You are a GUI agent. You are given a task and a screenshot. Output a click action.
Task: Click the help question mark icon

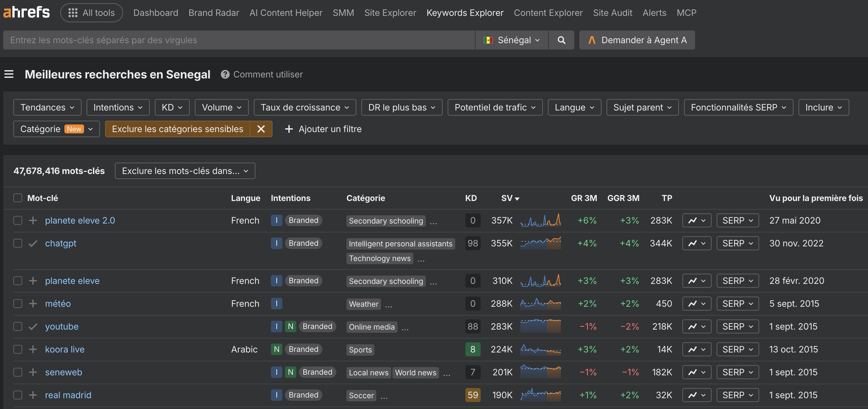point(225,74)
